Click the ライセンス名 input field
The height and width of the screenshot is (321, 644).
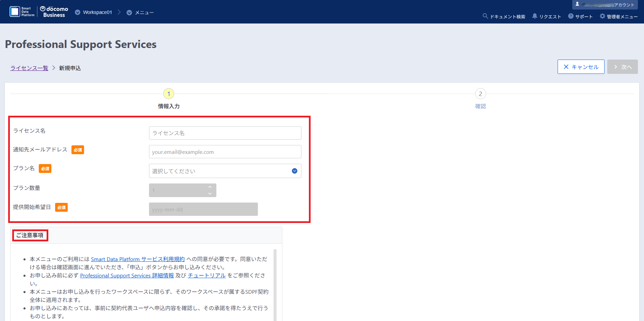225,133
